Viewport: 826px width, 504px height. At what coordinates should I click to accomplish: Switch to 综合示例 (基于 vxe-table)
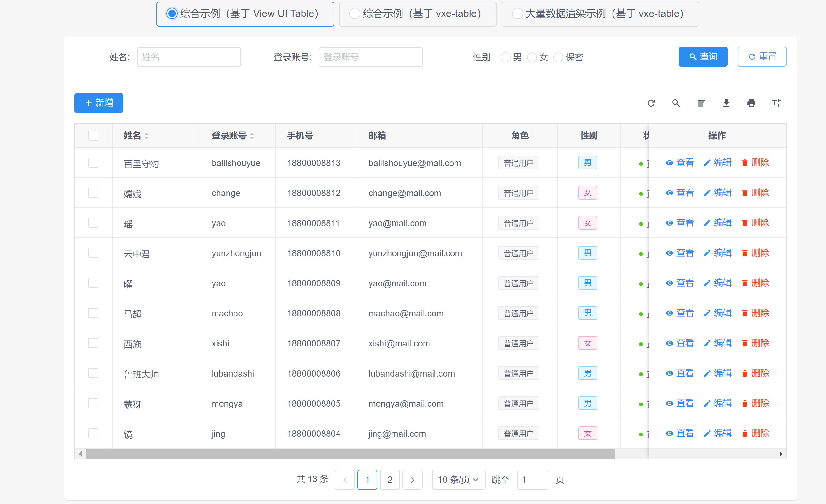(x=418, y=14)
